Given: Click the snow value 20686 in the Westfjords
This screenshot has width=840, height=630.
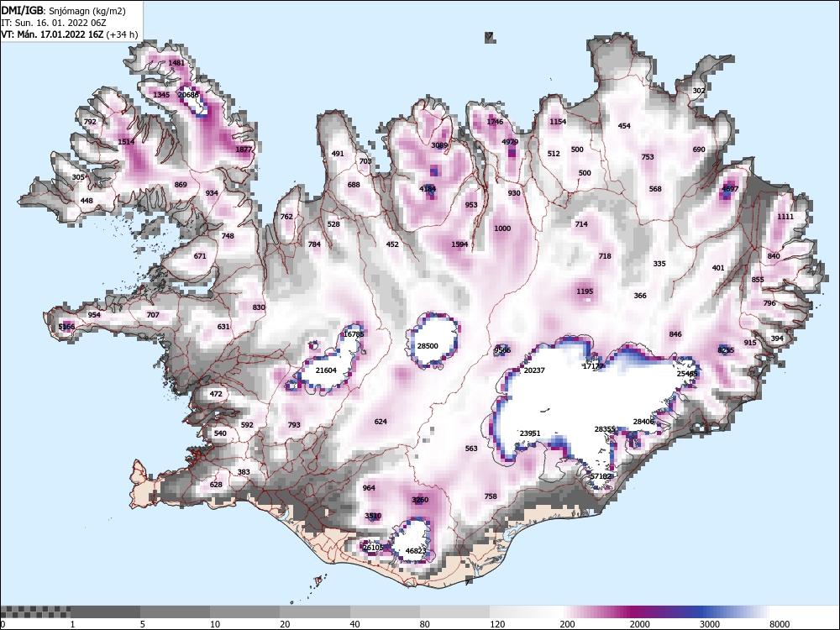Looking at the screenshot, I should point(188,95).
